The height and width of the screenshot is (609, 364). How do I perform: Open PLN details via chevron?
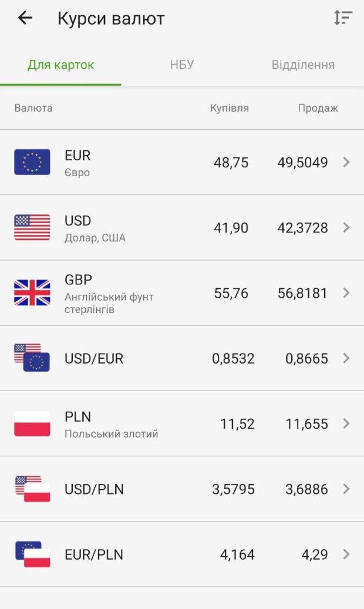[x=346, y=423]
